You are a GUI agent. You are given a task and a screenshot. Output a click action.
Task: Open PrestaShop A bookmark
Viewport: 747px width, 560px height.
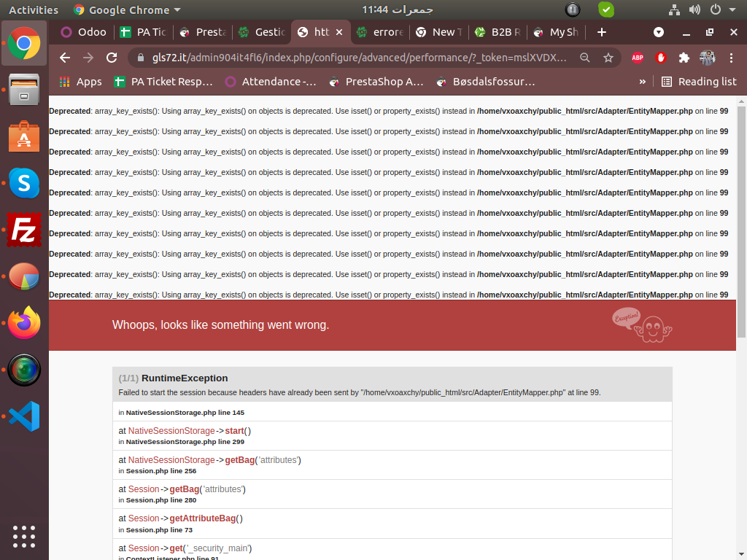[376, 82]
